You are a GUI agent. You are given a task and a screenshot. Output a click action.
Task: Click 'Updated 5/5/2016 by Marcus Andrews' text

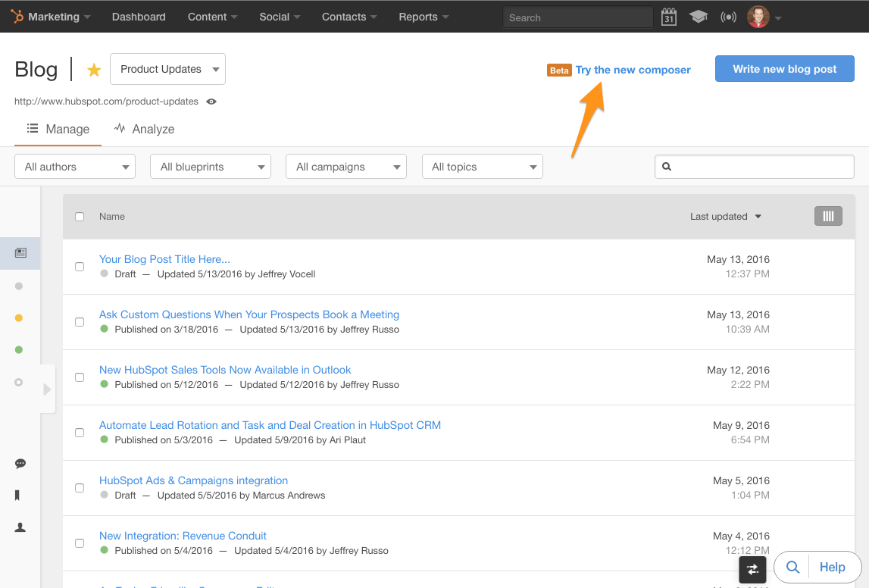click(x=241, y=496)
